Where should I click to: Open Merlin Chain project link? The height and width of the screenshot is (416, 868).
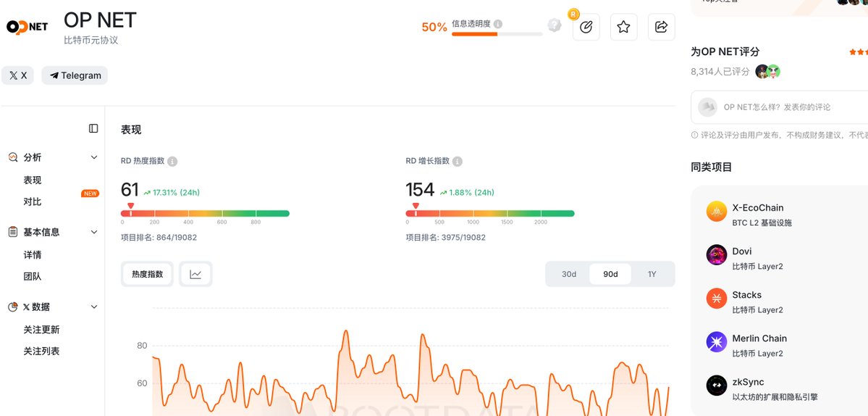pos(759,338)
